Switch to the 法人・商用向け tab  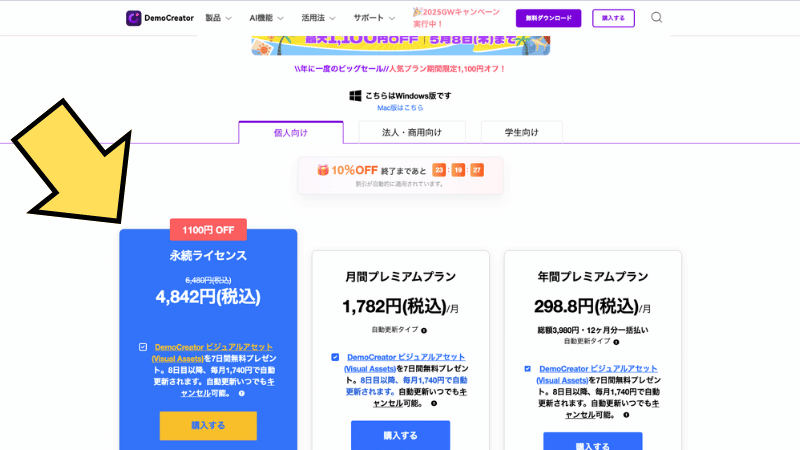(412, 132)
